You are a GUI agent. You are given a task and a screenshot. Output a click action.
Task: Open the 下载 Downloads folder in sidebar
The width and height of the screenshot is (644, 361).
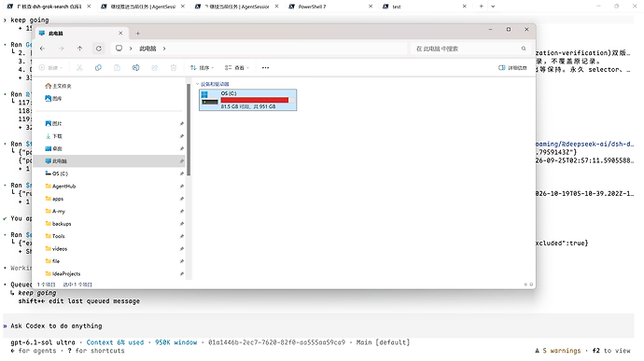54,136
